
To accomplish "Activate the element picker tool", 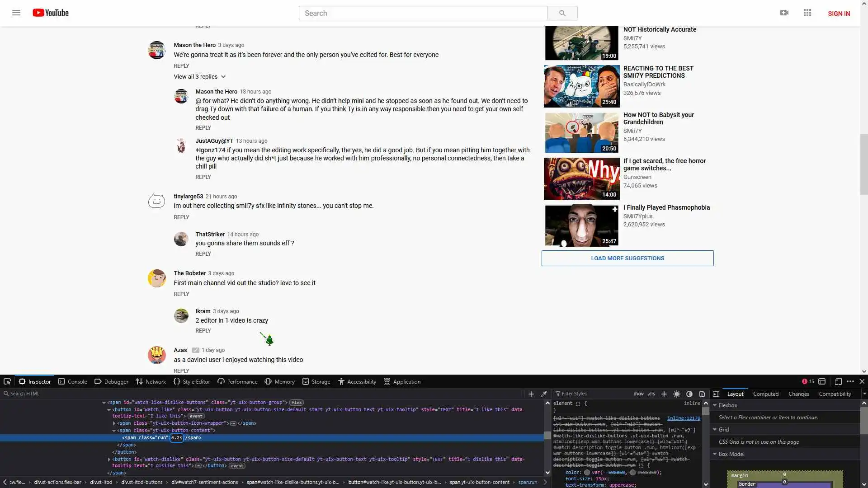I will coord(7,381).
